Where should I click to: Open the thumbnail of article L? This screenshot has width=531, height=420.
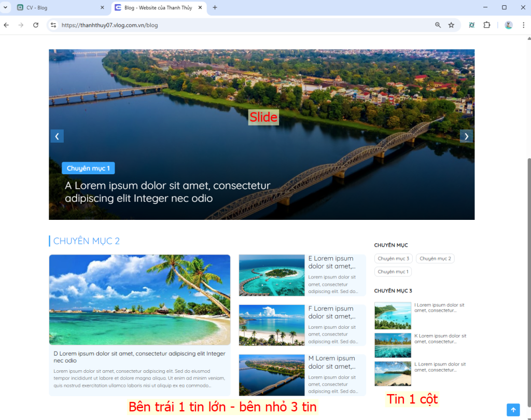click(393, 374)
